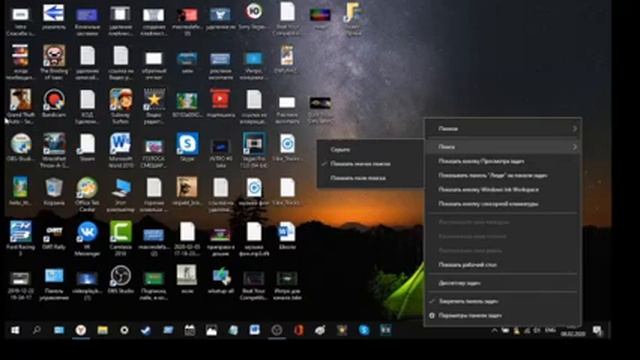The width and height of the screenshot is (640, 360).
Task: Select OBS Studio shortcut beside Camtasia column
Action: 121,279
